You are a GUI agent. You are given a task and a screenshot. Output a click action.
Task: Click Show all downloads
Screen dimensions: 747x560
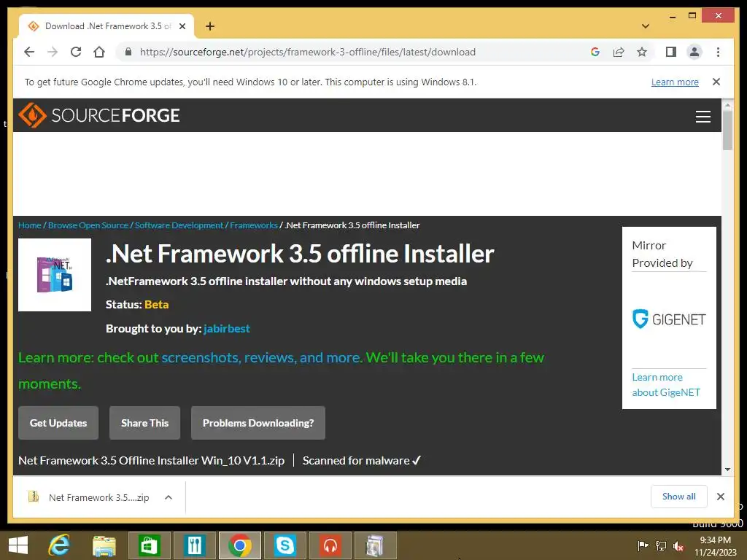[x=679, y=497]
